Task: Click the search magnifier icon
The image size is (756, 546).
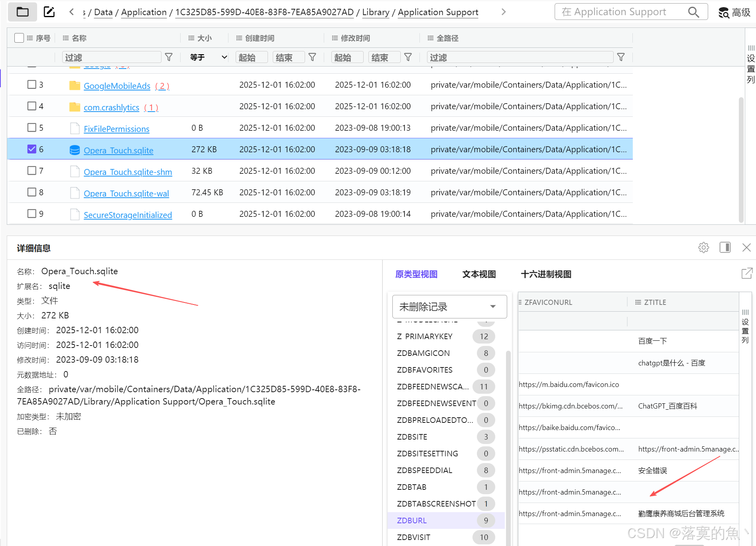Action: (694, 12)
